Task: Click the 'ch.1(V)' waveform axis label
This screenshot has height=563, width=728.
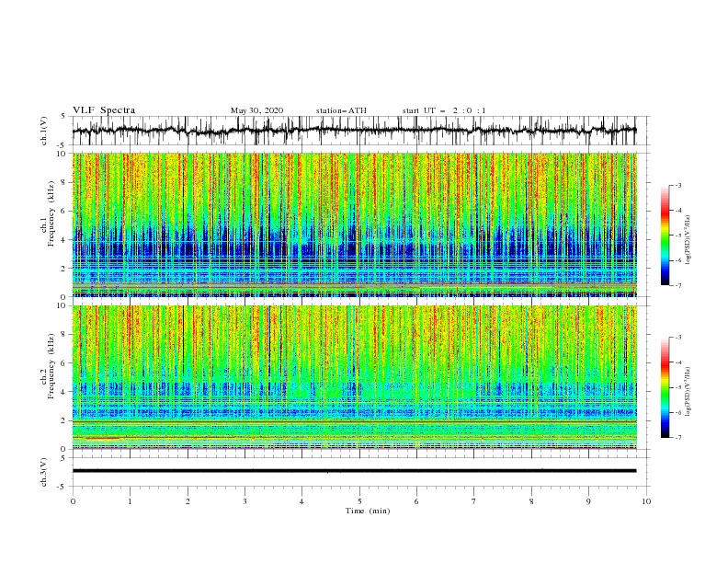Action: coord(44,131)
